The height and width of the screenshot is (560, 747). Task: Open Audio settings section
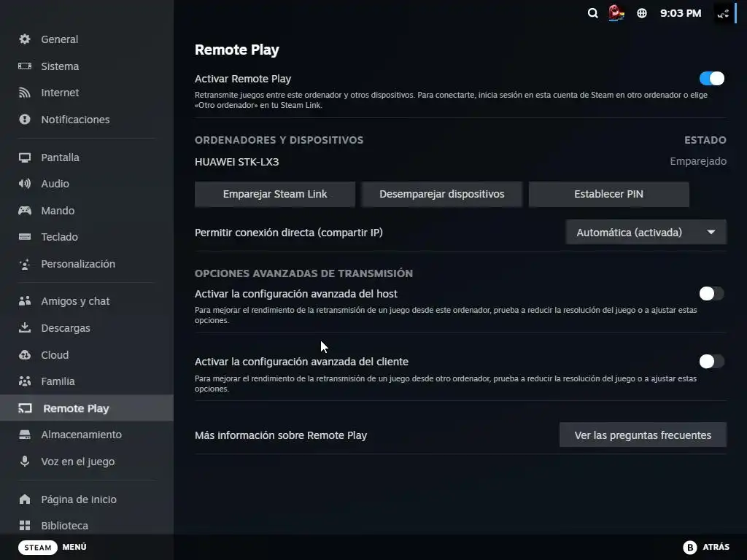pos(87,183)
